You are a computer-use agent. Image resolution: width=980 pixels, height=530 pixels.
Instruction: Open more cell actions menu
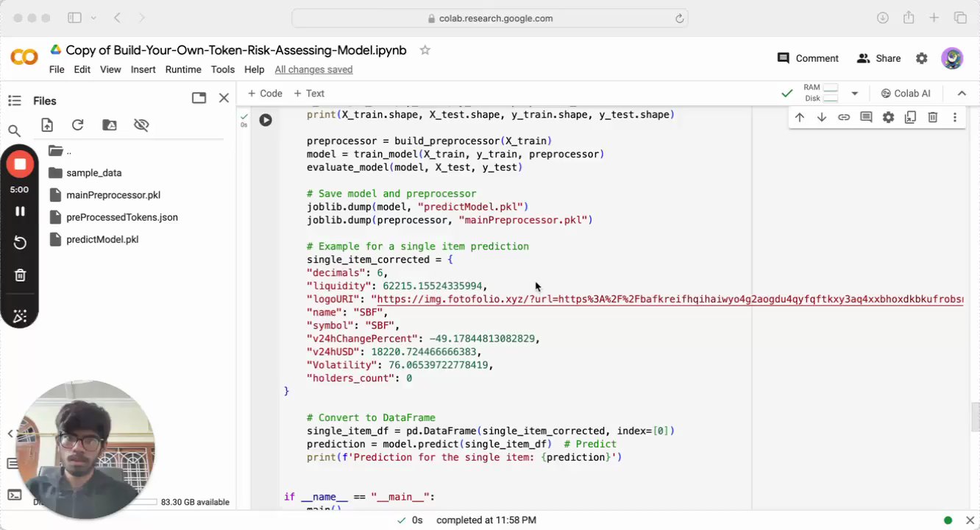[954, 117]
